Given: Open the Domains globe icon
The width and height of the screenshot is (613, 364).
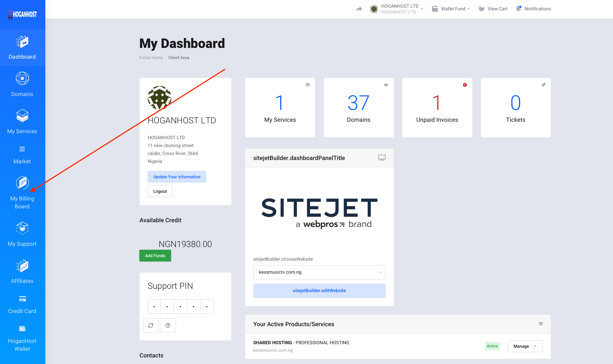Looking at the screenshot, I should (x=22, y=78).
